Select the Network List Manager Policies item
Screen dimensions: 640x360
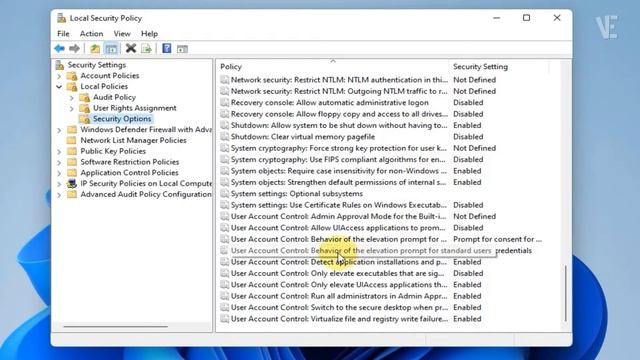133,140
